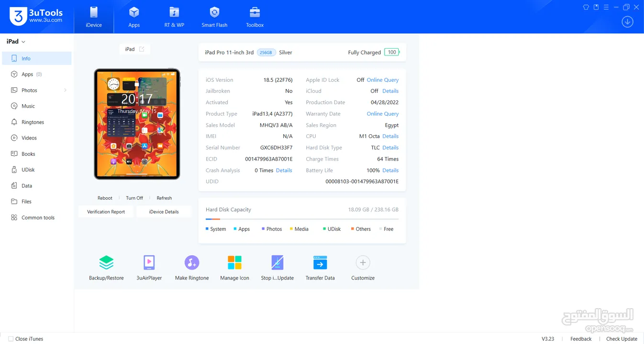Click the Refresh button
Viewport: 644px width, 344px height.
[x=164, y=198]
